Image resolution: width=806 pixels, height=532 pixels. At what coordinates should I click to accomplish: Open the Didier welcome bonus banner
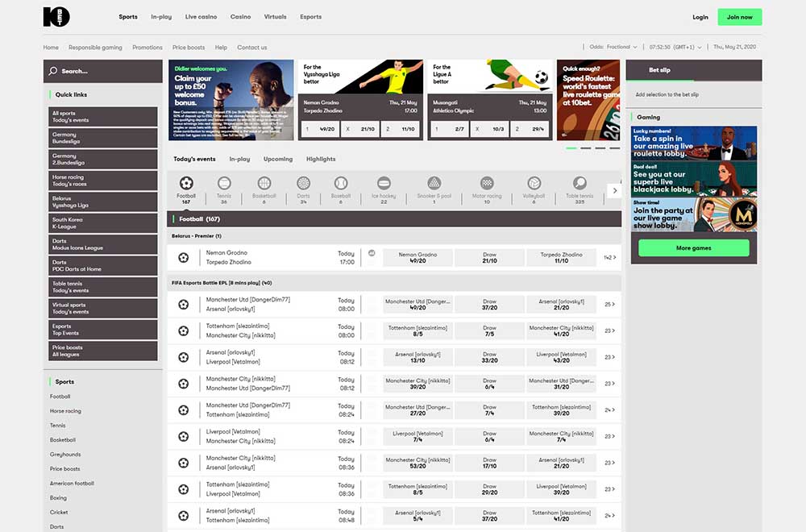(231, 100)
